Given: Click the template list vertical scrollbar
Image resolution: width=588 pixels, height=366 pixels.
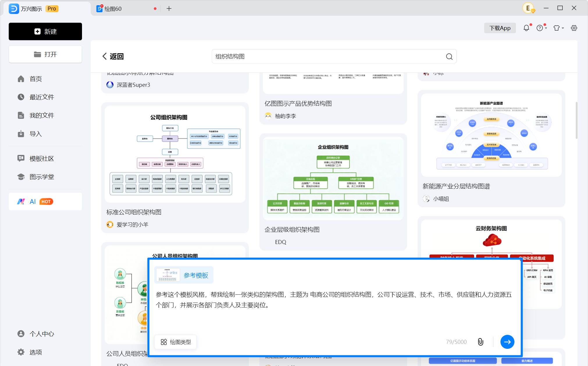Looking at the screenshot, I should click(x=576, y=120).
